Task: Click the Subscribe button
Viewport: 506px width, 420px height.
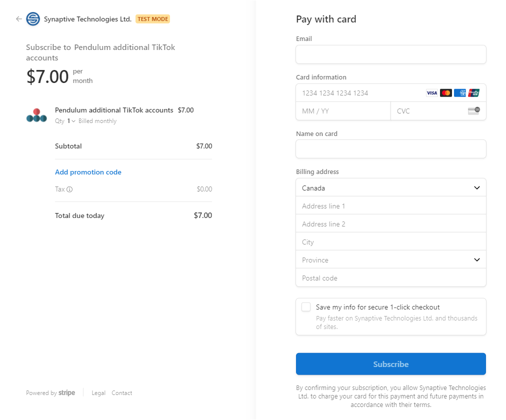Action: coord(391,364)
